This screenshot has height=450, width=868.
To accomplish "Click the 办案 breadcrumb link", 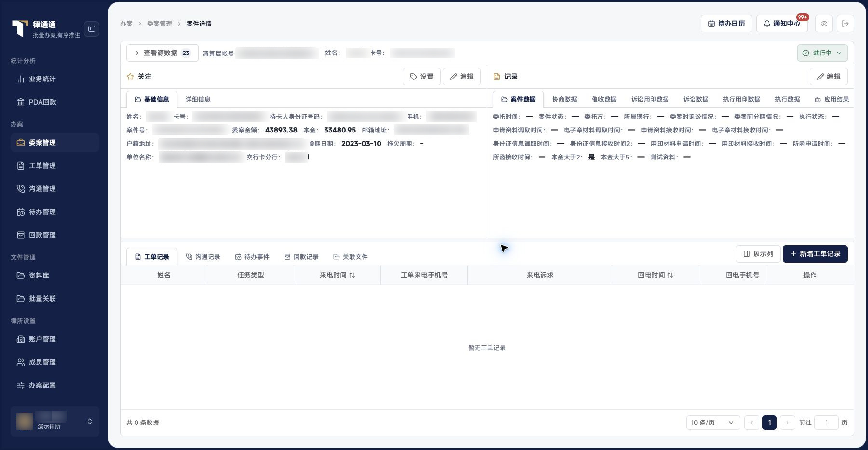I will (x=126, y=24).
